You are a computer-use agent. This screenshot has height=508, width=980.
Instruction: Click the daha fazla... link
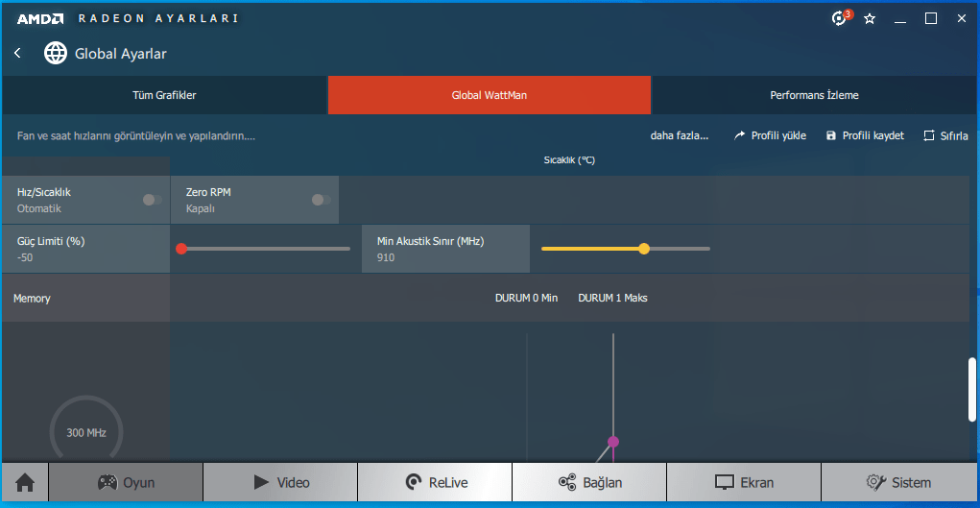[680, 135]
